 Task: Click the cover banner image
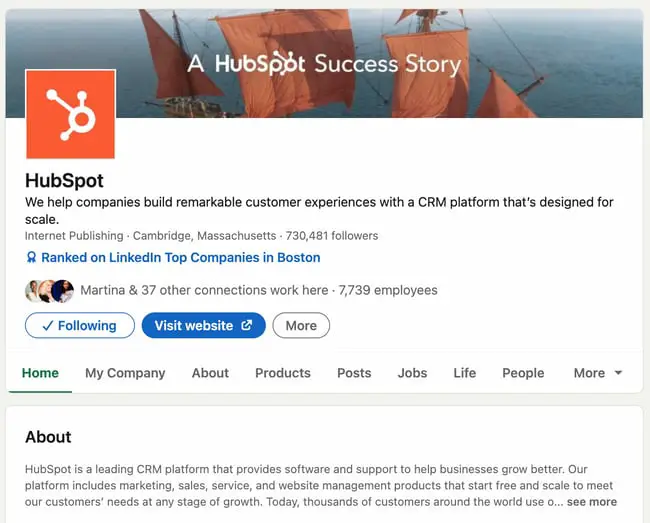pyautogui.click(x=540, y=60)
